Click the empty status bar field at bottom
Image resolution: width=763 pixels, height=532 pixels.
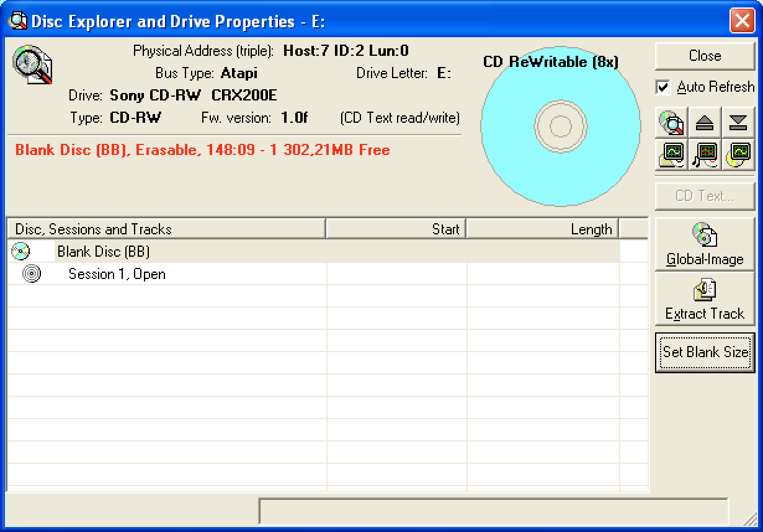tap(493, 512)
